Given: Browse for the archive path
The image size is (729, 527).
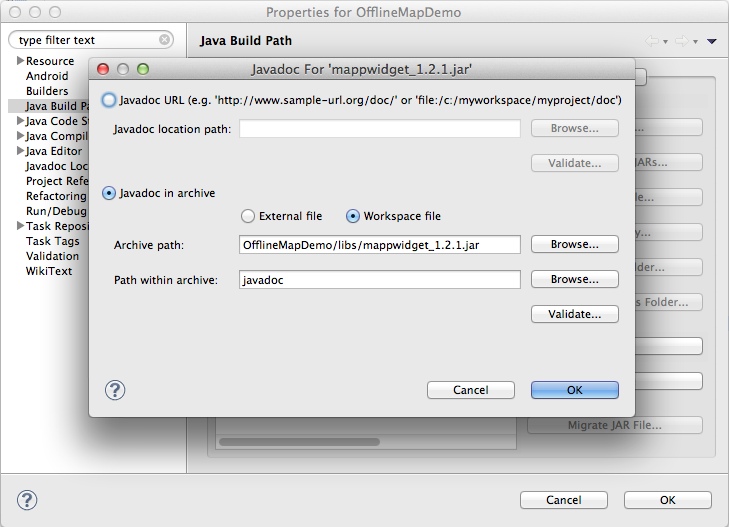Looking at the screenshot, I should (x=575, y=244).
